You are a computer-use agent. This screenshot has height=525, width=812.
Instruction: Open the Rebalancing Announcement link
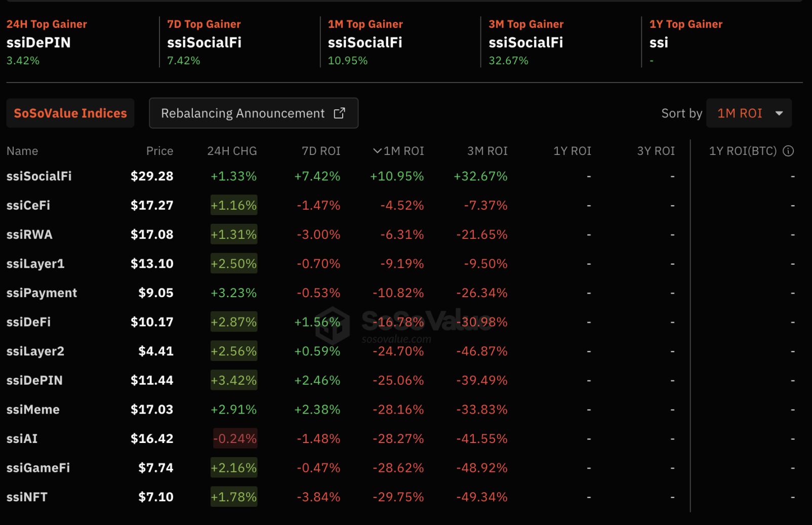click(x=243, y=113)
